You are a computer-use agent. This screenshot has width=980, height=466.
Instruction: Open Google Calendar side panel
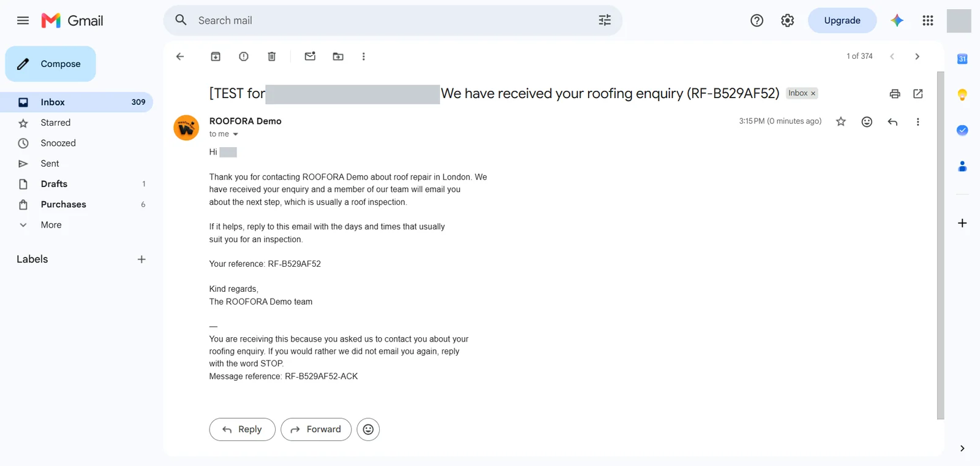point(962,59)
